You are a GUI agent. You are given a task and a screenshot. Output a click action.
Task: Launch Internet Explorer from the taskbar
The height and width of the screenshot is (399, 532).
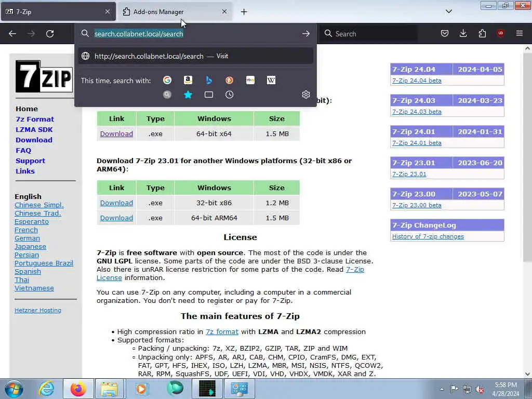click(x=46, y=389)
